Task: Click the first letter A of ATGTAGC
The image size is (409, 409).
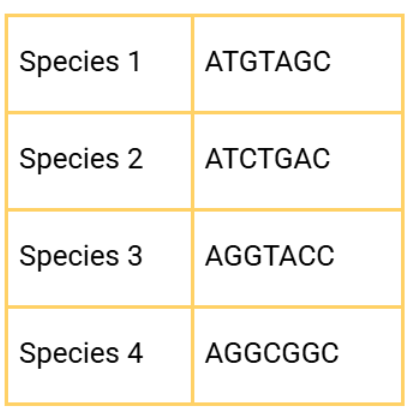Action: click(x=214, y=61)
